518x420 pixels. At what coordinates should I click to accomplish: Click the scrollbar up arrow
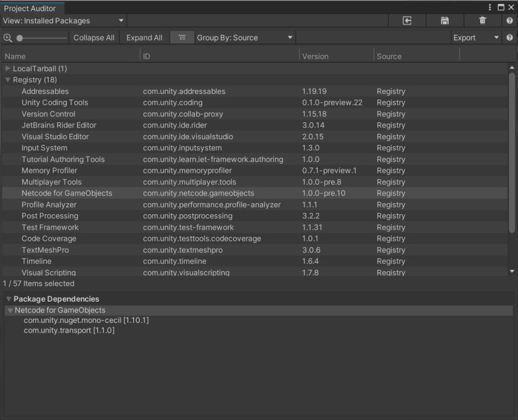click(512, 68)
